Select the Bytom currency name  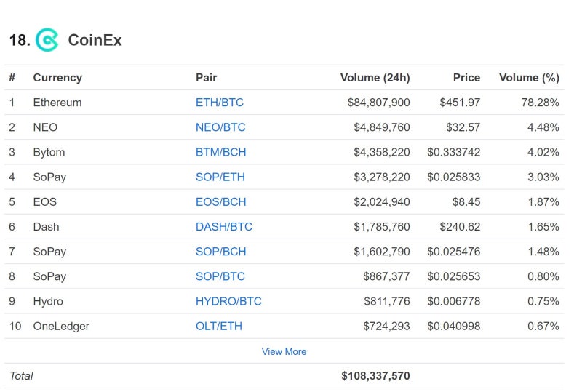(x=49, y=153)
